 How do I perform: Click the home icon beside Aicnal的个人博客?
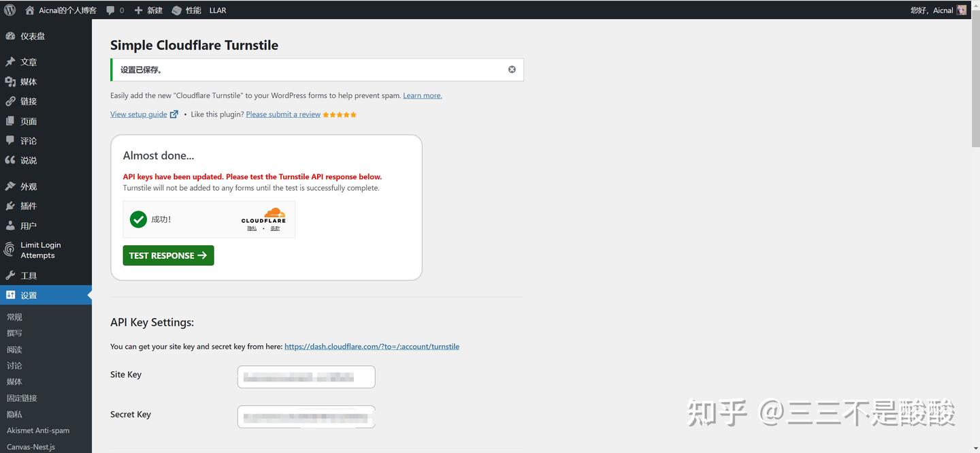pyautogui.click(x=29, y=10)
